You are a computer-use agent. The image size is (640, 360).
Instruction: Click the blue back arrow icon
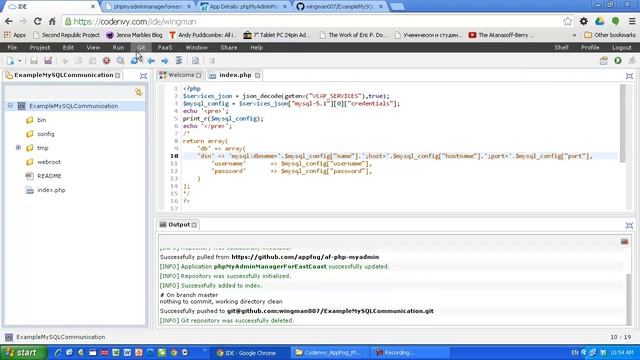pyautogui.click(x=151, y=61)
